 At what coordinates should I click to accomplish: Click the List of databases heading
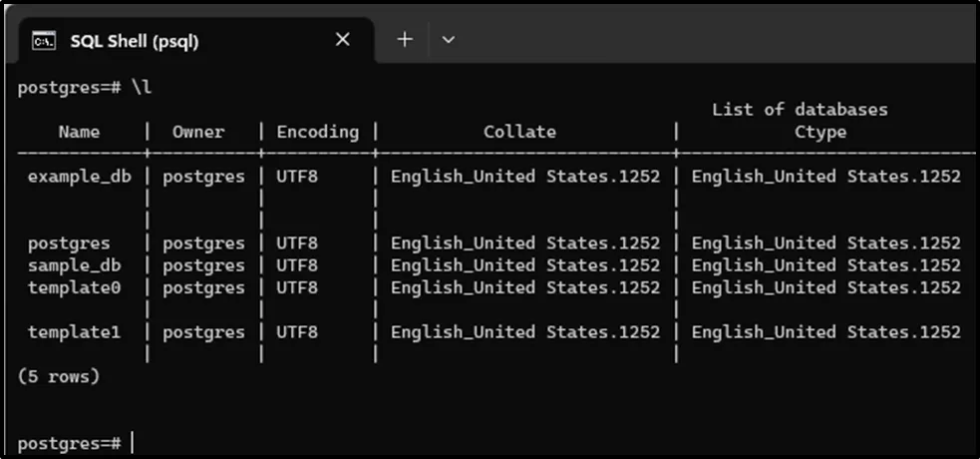(799, 110)
